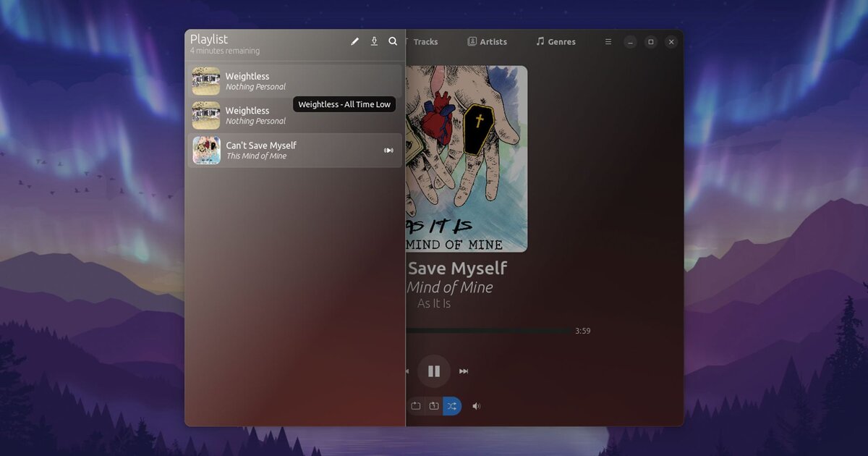This screenshot has height=456, width=868.
Task: Open the volume speaker control
Action: pos(476,406)
